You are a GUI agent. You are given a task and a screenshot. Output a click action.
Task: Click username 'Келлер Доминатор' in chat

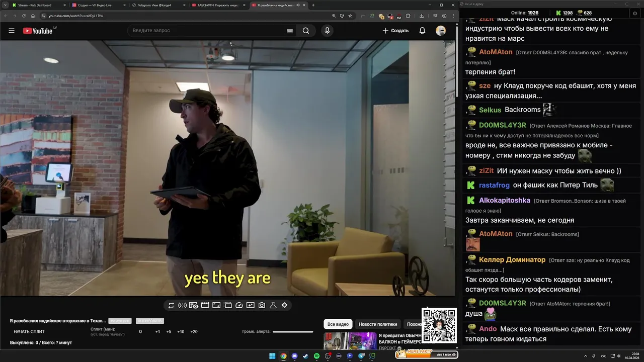click(512, 260)
